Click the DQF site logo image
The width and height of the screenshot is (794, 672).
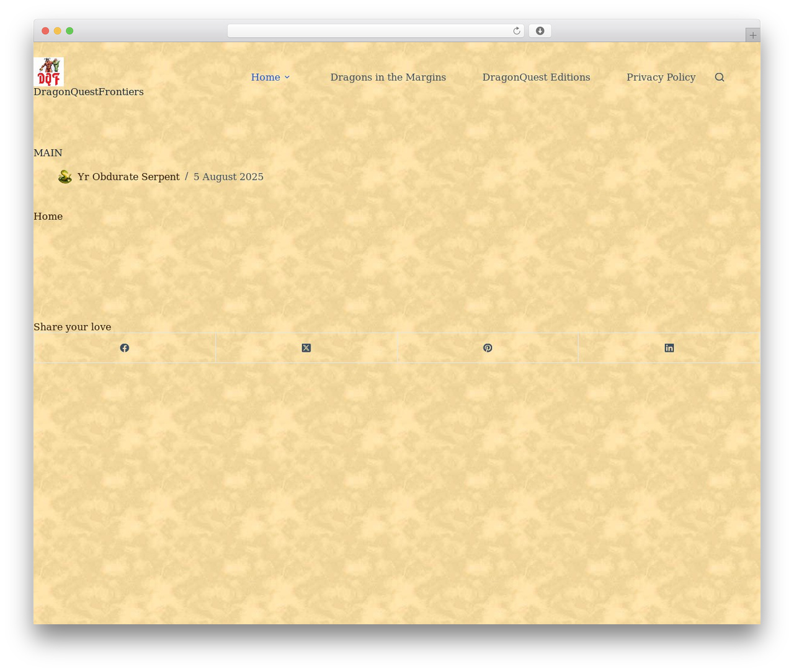pyautogui.click(x=48, y=71)
